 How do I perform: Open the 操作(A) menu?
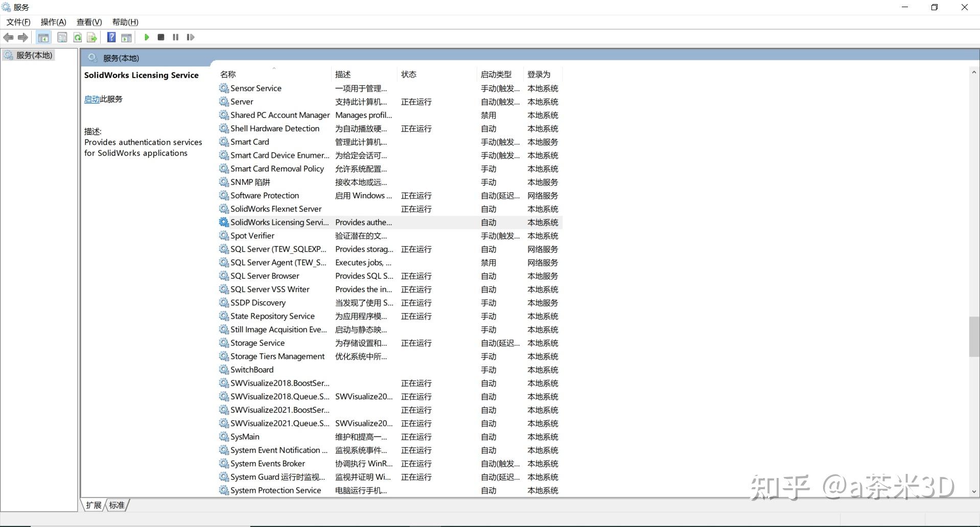(54, 22)
